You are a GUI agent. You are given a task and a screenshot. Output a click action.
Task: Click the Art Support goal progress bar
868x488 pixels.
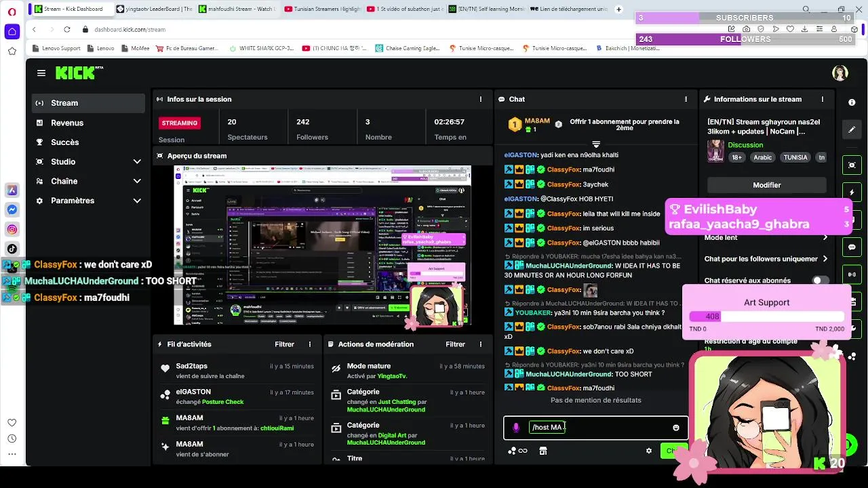(x=766, y=317)
